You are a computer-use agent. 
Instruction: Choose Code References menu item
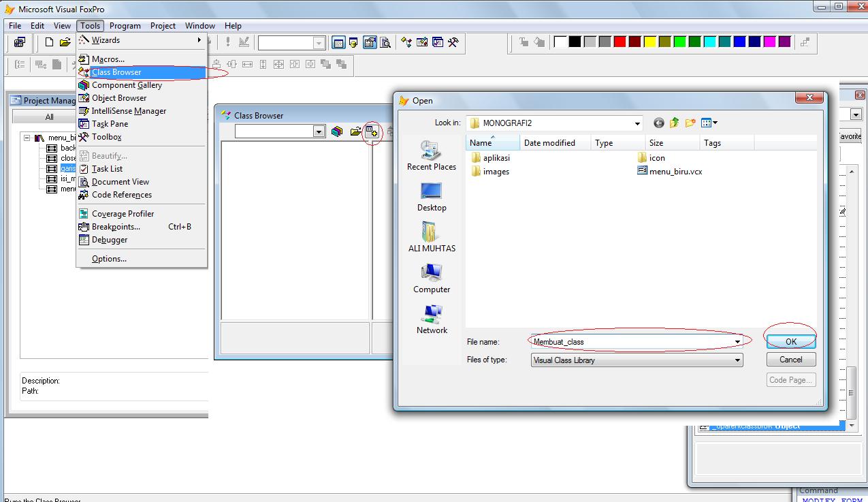(141, 195)
